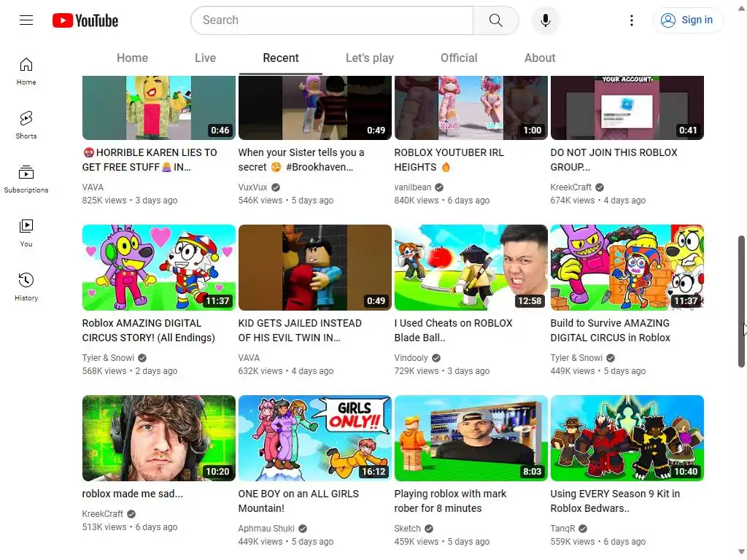Open Tyler & Snowi channel under Build to Survive

[x=576, y=357]
